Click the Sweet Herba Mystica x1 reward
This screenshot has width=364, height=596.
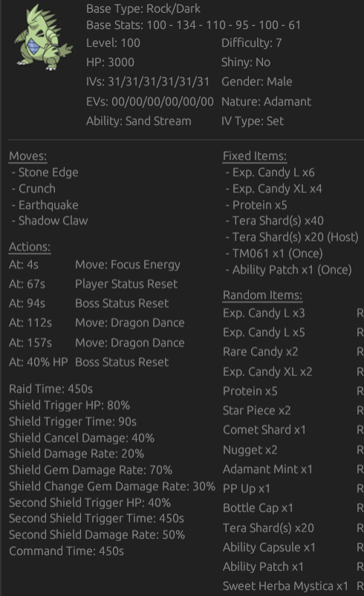(x=285, y=586)
